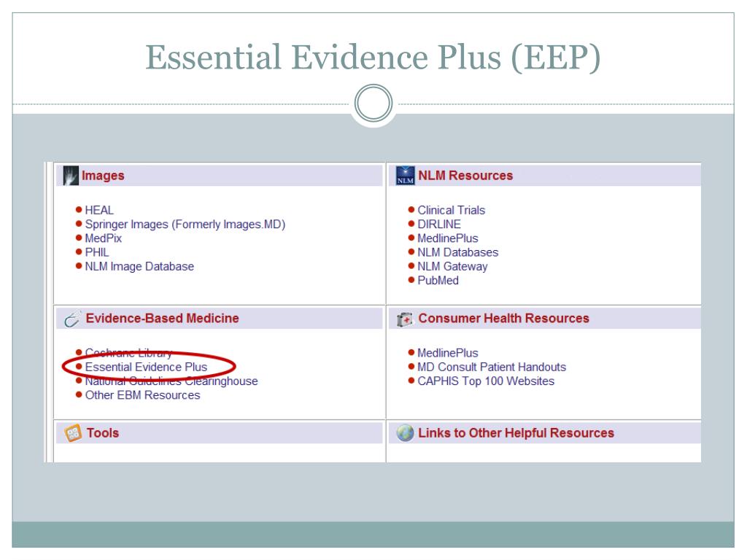Click the stethoscope Evidence-Based Medicine icon
747x560 pixels.
click(72, 319)
